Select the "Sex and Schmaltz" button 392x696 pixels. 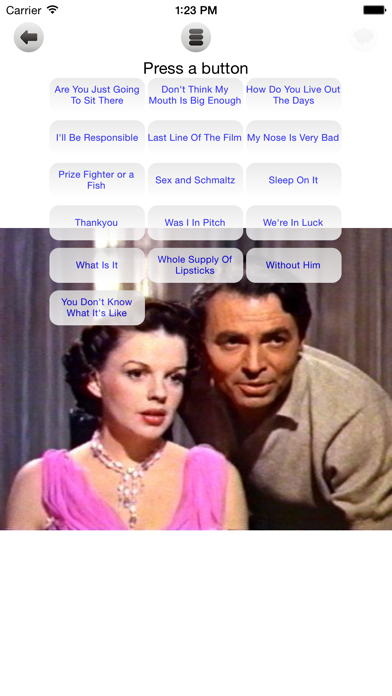[195, 180]
